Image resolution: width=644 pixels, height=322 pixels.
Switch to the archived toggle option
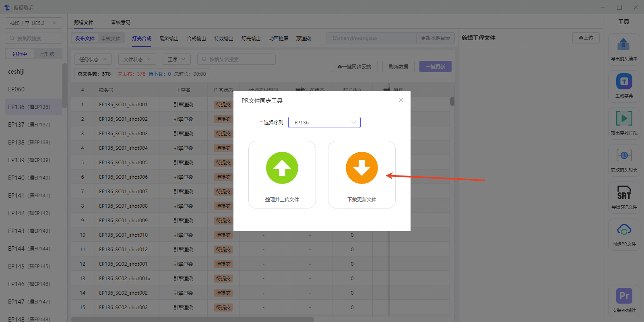click(x=47, y=54)
